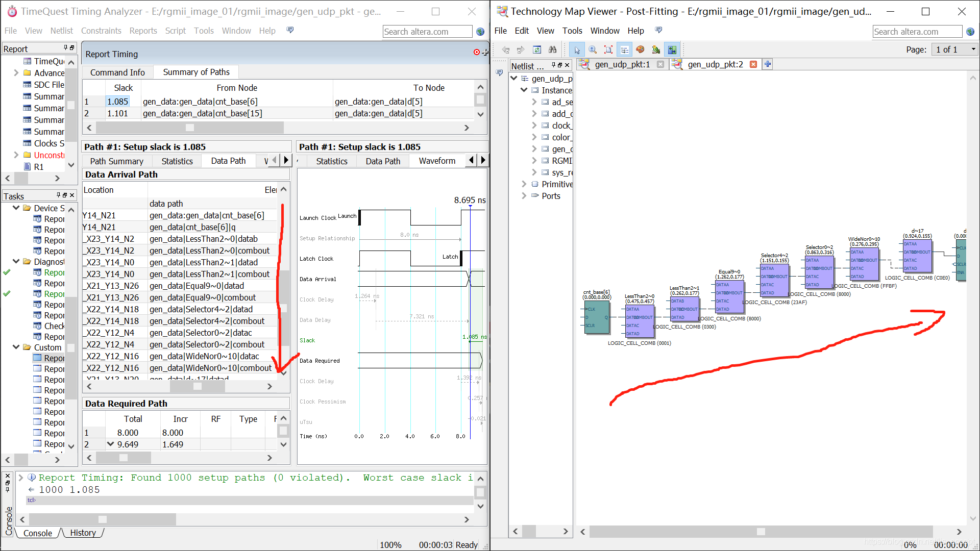Switch to the Waveform tab

[x=437, y=161]
